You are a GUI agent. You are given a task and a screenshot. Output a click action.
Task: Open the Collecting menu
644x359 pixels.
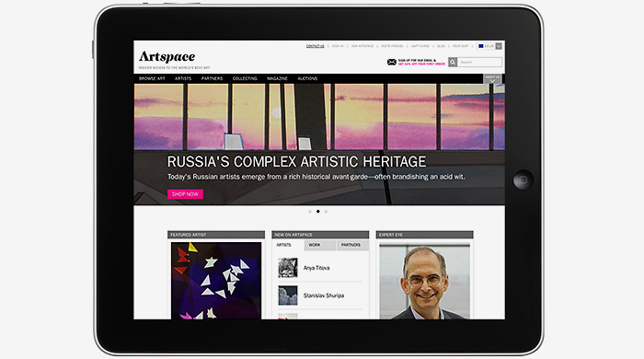point(245,78)
